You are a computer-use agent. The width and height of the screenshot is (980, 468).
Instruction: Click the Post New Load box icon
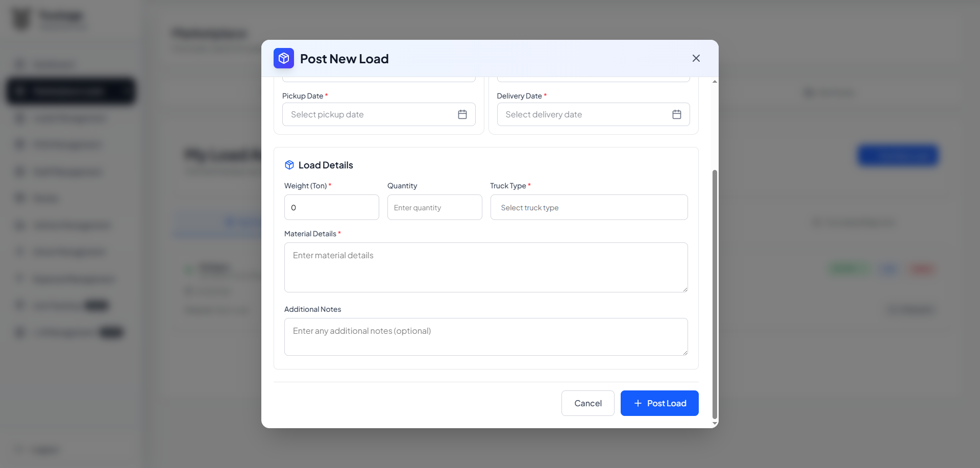pyautogui.click(x=284, y=58)
